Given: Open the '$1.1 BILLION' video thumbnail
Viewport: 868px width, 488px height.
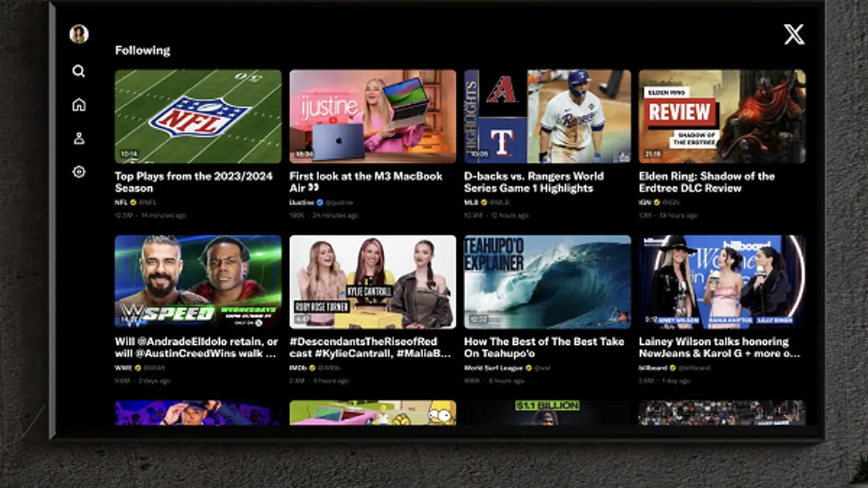Looking at the screenshot, I should (548, 413).
